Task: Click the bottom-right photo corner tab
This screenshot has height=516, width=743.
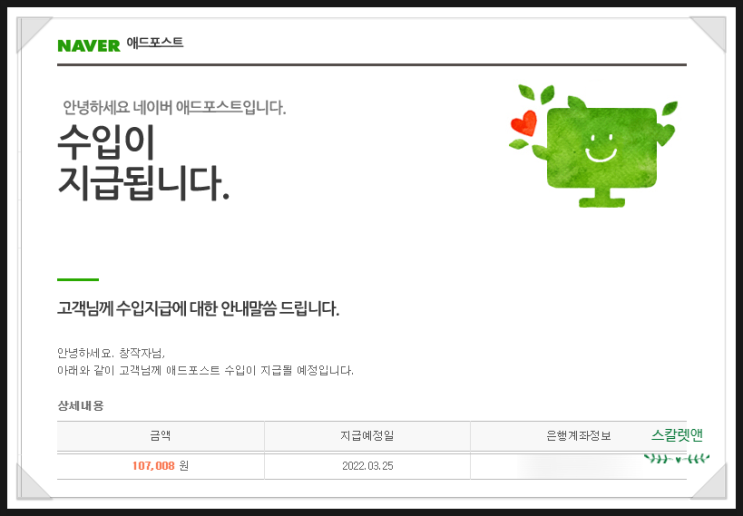Action: coord(709,482)
